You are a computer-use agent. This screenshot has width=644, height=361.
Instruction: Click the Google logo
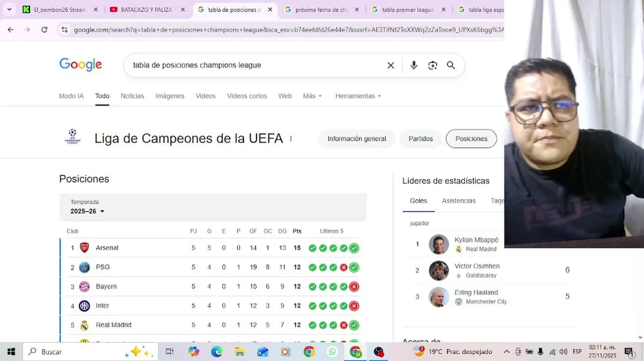point(80,65)
